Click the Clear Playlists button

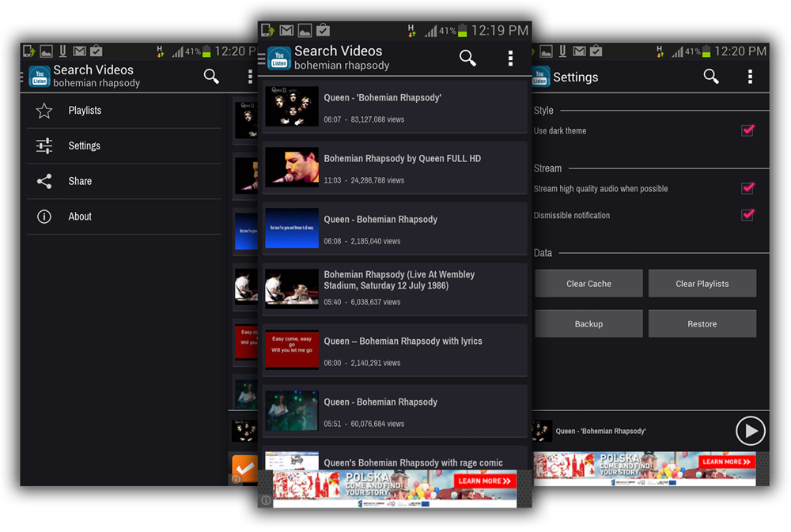(702, 284)
